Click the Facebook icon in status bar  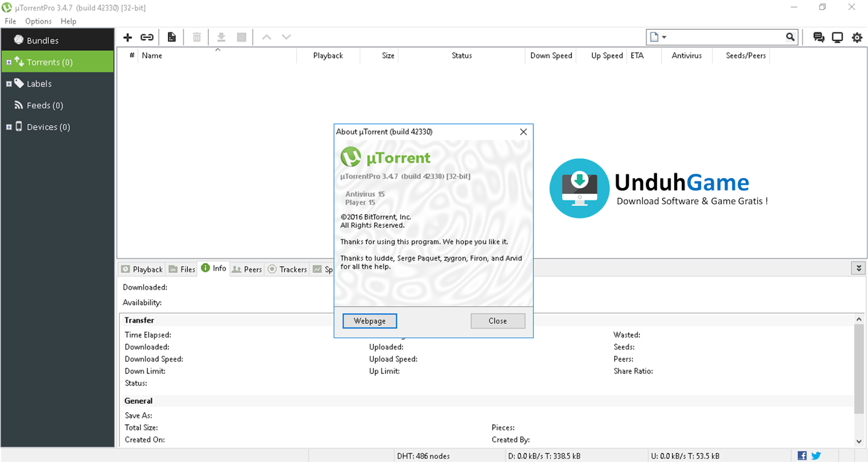tap(802, 456)
